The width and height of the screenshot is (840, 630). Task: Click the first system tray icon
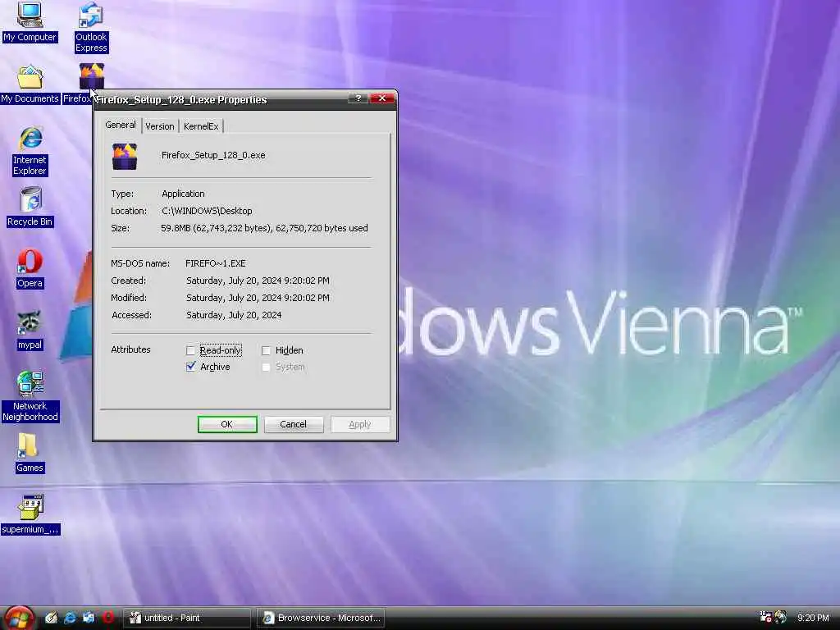pos(765,617)
